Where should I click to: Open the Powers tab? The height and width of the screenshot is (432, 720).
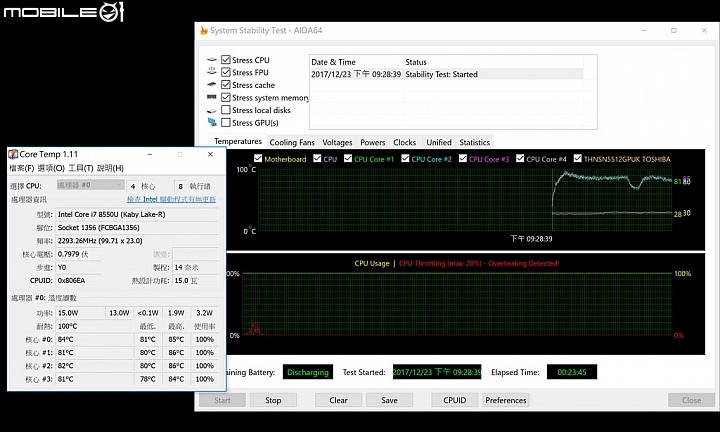click(x=372, y=142)
